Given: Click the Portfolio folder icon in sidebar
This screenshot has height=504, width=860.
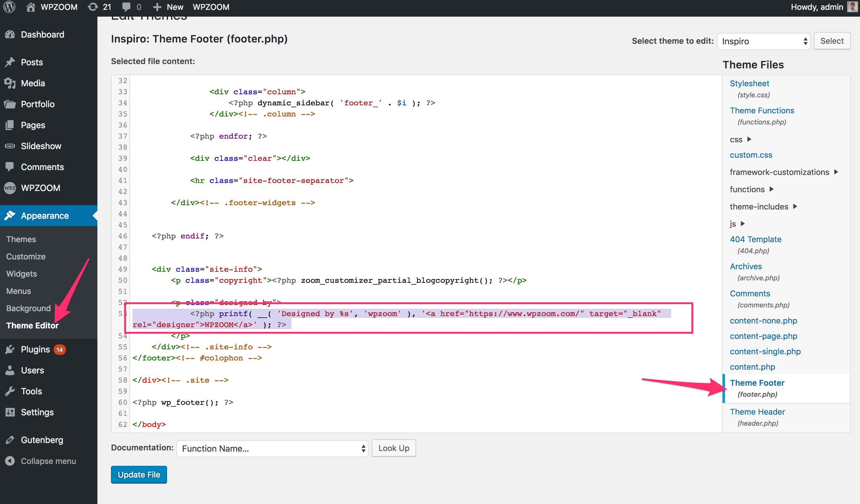Looking at the screenshot, I should tap(10, 104).
